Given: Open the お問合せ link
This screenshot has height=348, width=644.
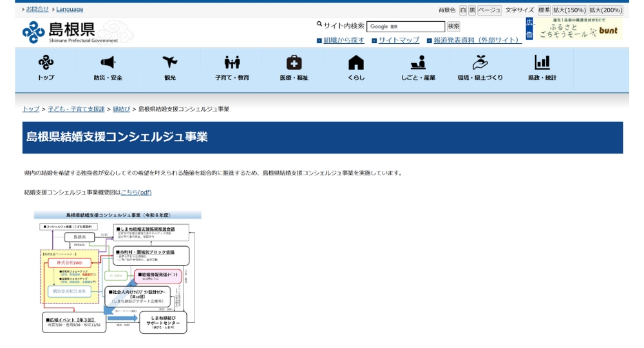Looking at the screenshot, I should tap(37, 9).
